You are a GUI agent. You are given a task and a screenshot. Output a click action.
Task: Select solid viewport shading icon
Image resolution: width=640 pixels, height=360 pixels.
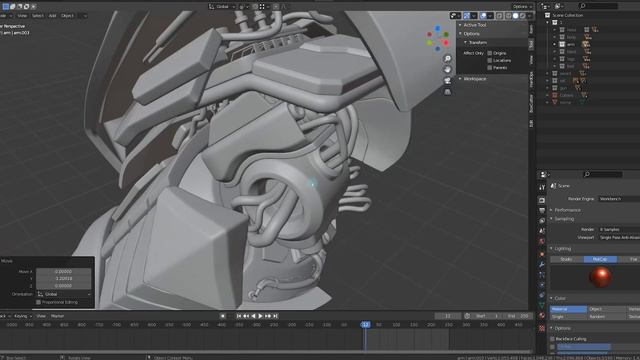(x=516, y=16)
